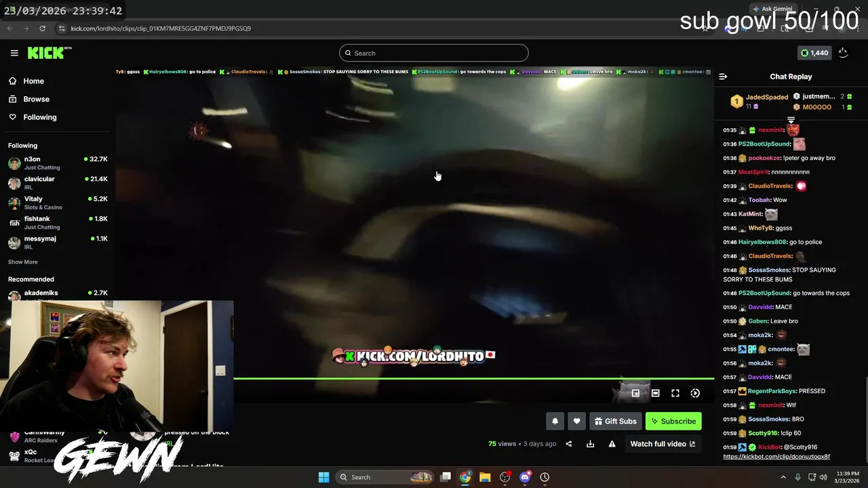This screenshot has width=868, height=488.
Task: Open fishtank's followed channel
Action: (x=58, y=222)
